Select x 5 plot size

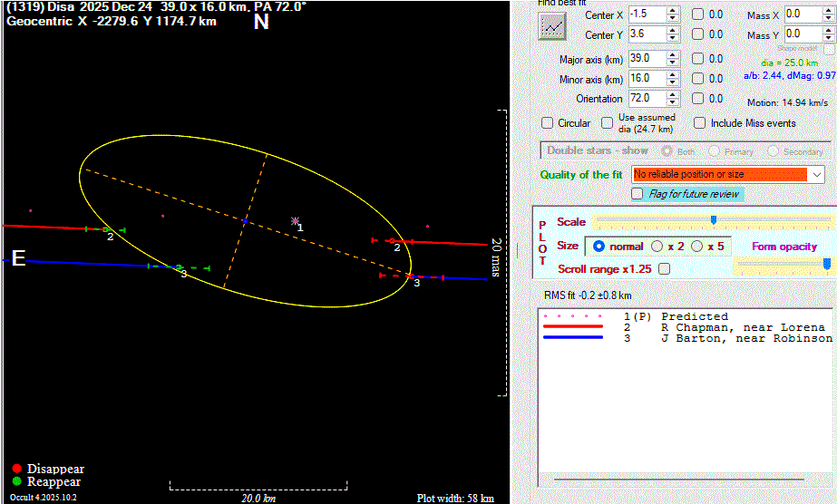pyautogui.click(x=697, y=247)
